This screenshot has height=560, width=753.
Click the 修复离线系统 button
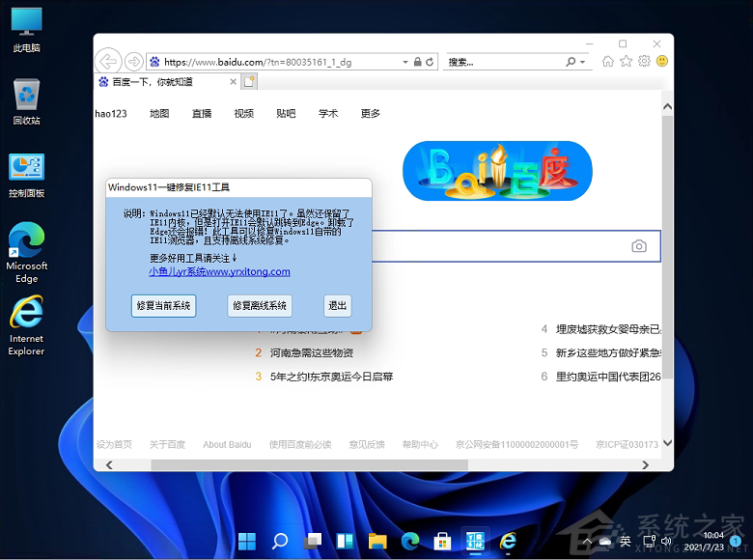click(260, 305)
